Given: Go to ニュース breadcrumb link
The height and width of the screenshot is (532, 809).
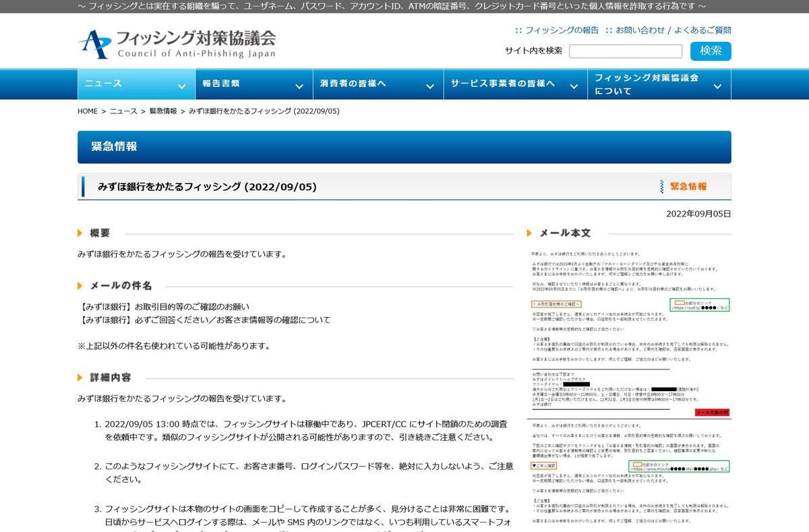Looking at the screenshot, I should (123, 111).
